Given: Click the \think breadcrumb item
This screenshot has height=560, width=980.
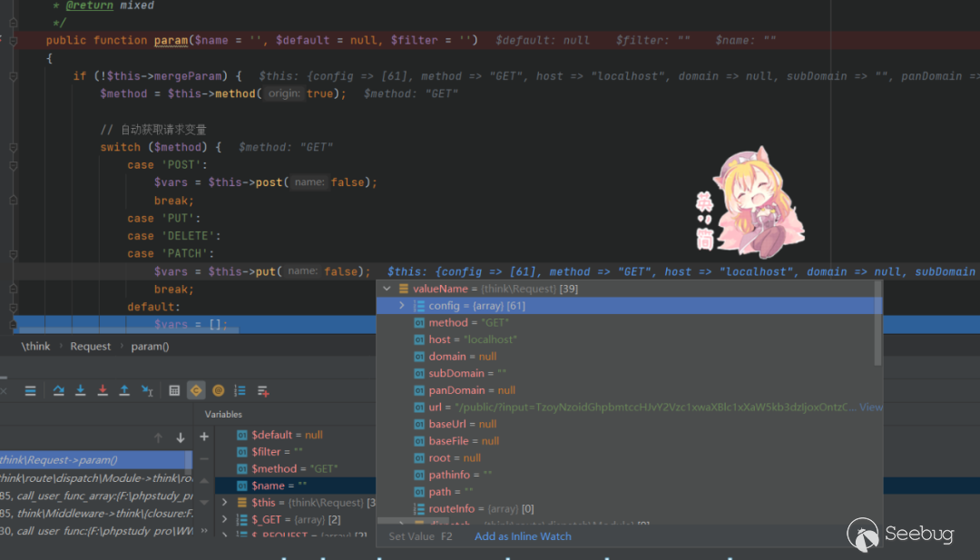Looking at the screenshot, I should 35,346.
